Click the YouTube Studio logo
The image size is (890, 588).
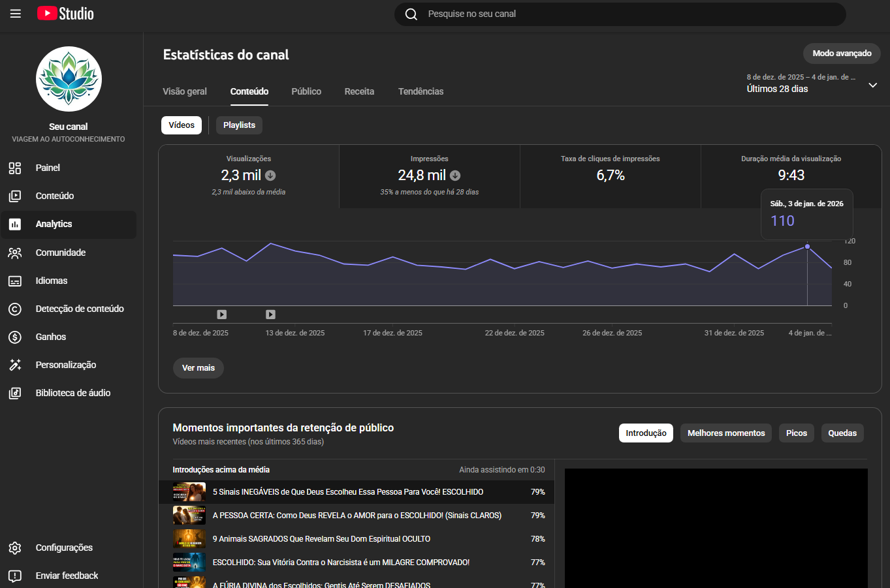point(65,14)
